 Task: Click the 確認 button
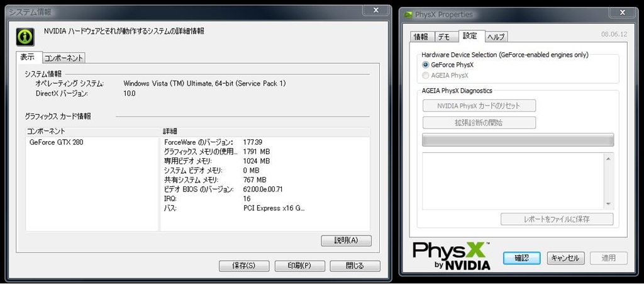tap(521, 258)
